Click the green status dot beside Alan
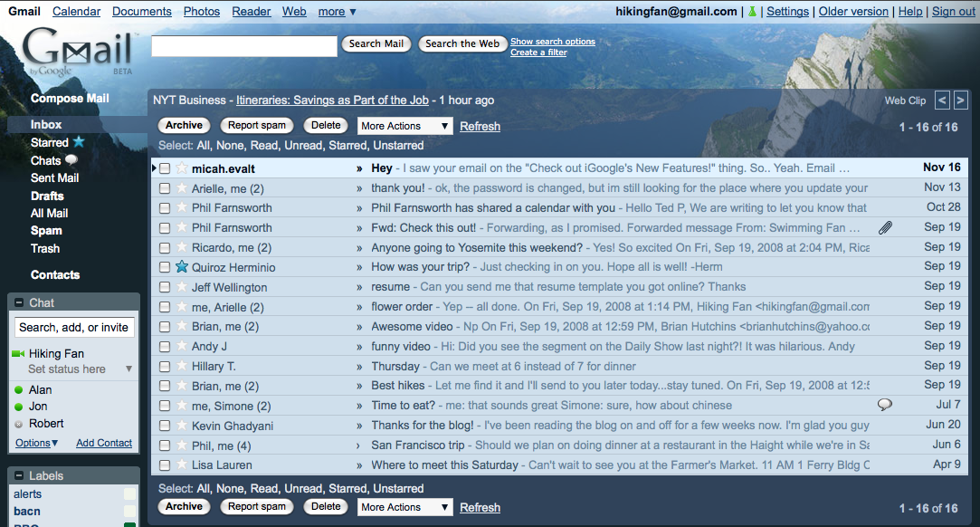980x527 pixels. coord(19,390)
